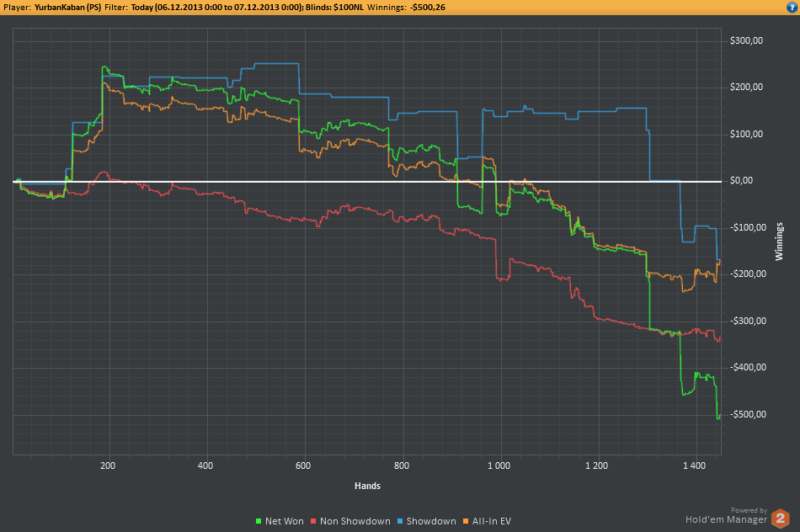Click the Winnings vertical axis title
Screen dimensions: 800x532
click(779, 242)
